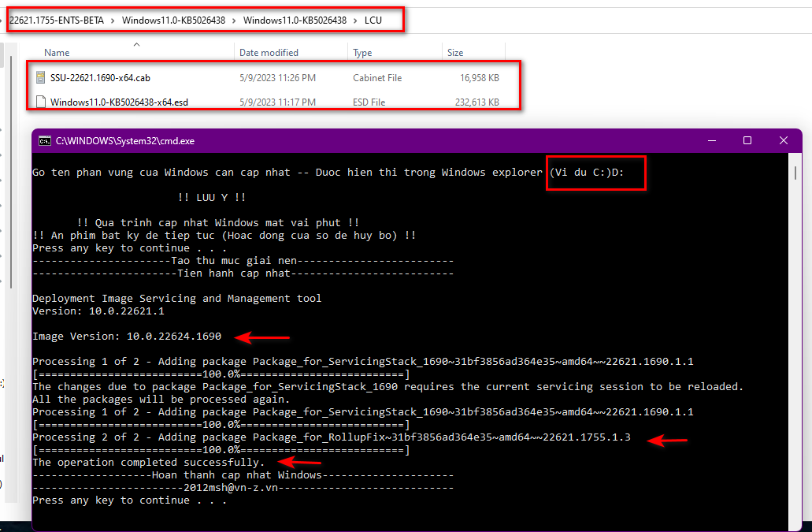Sort files by the Name column header
The width and height of the screenshot is (812, 532).
[57, 52]
